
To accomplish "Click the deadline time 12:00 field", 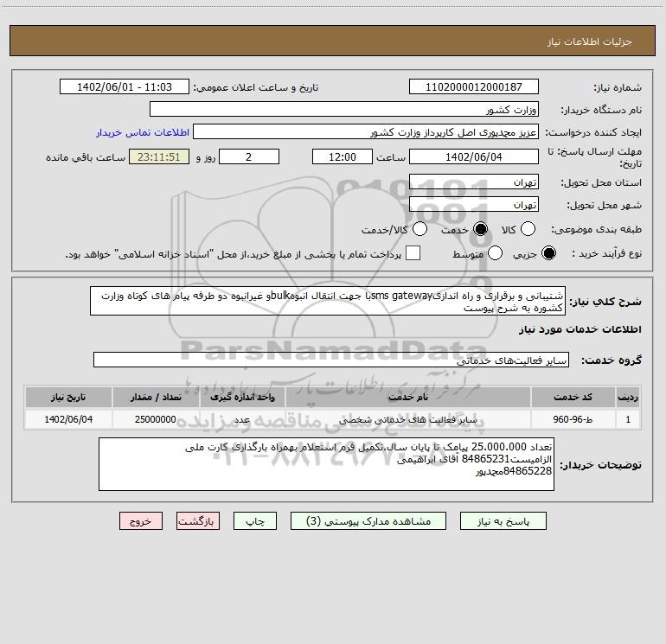I will 343,156.
